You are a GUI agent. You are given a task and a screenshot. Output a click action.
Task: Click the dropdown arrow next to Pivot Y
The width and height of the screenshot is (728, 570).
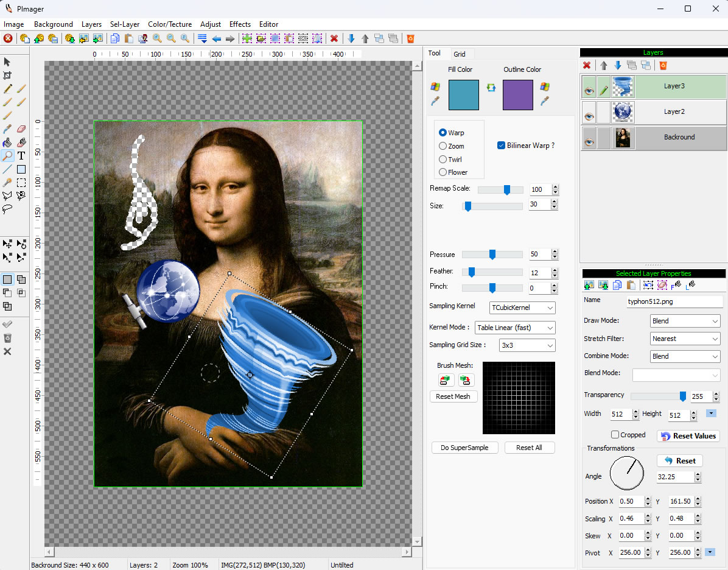pyautogui.click(x=710, y=552)
